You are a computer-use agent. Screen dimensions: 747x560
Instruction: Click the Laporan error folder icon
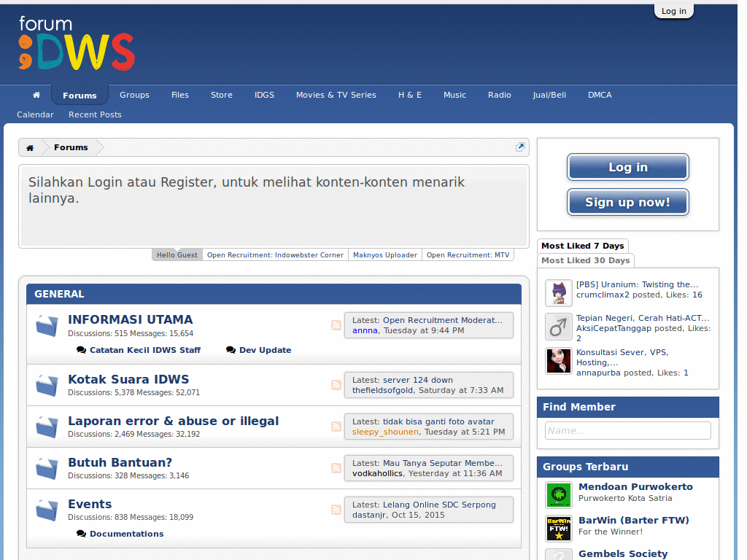click(x=47, y=427)
